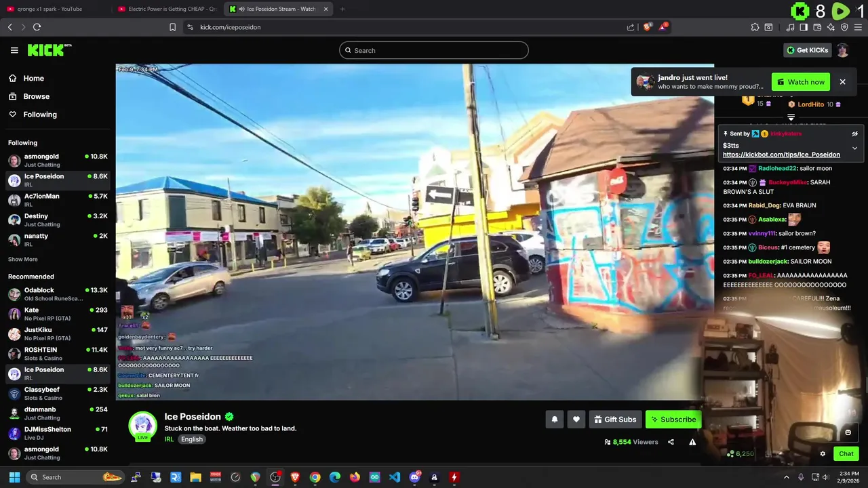The image size is (868, 488).
Task: Bookmark this page icon
Action: pos(172,27)
